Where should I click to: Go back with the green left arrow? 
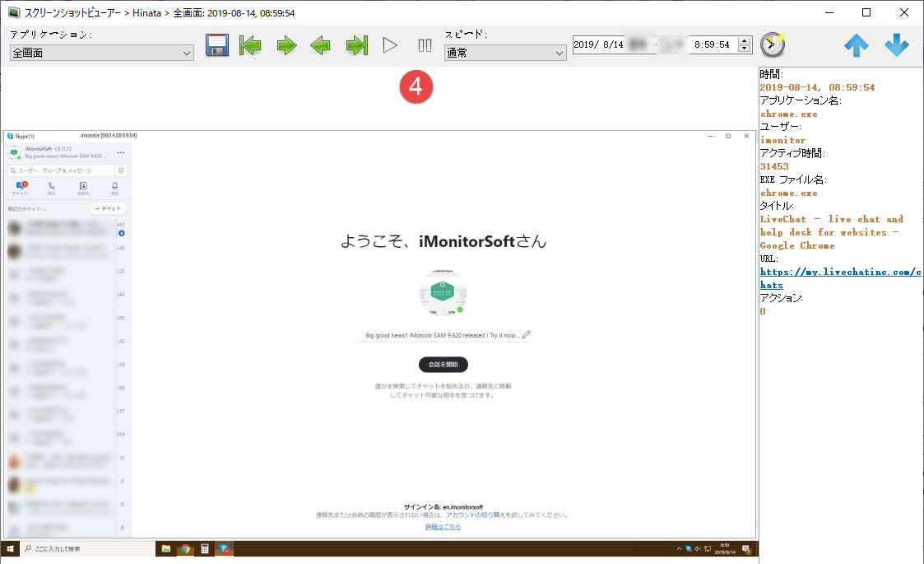(x=320, y=45)
